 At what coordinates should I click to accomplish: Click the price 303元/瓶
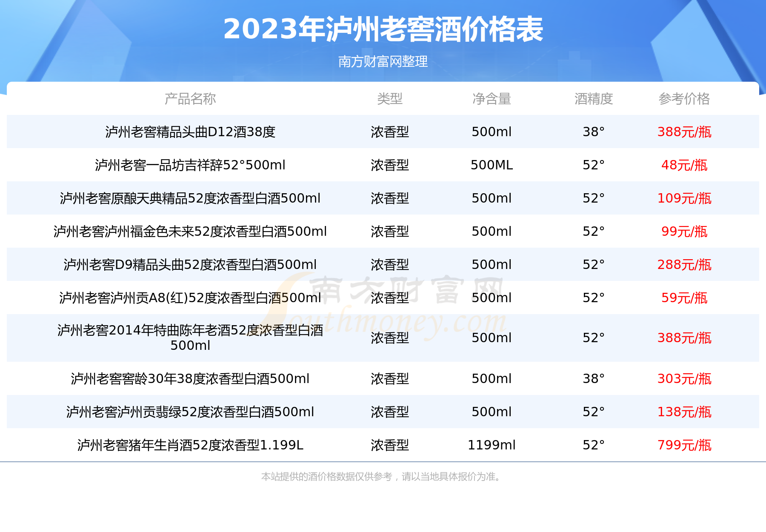[684, 379]
